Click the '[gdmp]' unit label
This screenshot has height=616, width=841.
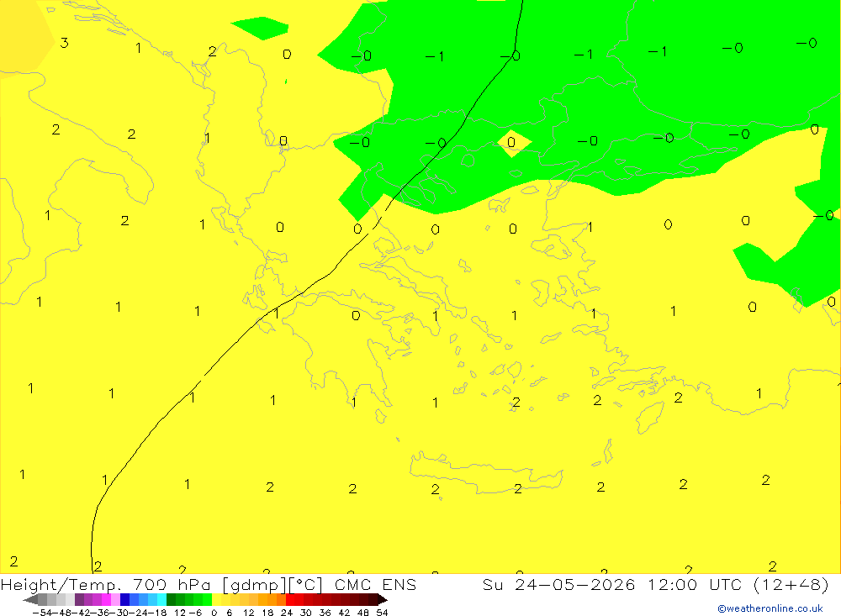[x=255, y=585]
